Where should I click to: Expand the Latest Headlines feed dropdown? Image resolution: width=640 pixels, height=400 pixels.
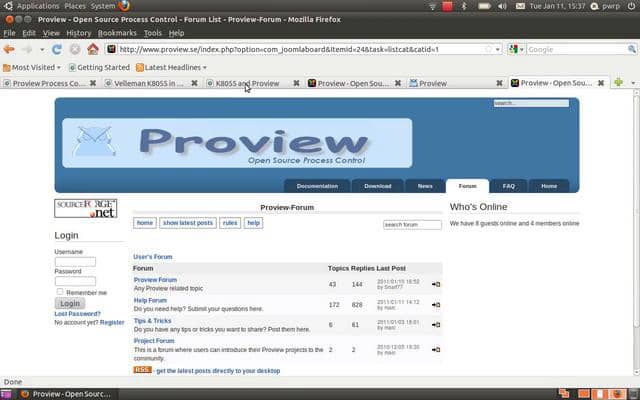coord(205,68)
